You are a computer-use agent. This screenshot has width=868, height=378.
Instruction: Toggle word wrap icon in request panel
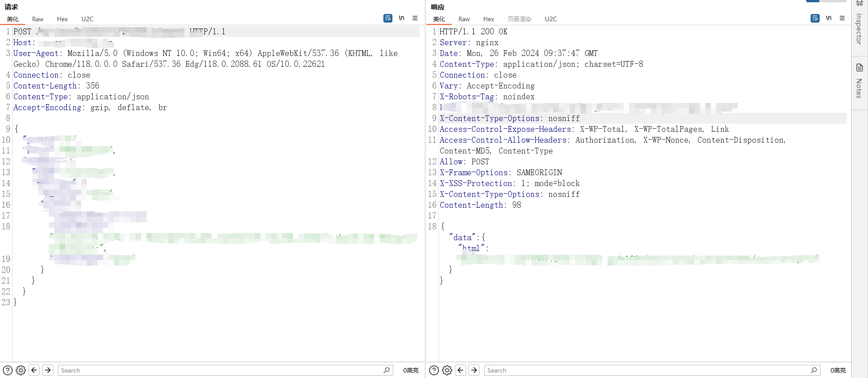click(x=388, y=18)
